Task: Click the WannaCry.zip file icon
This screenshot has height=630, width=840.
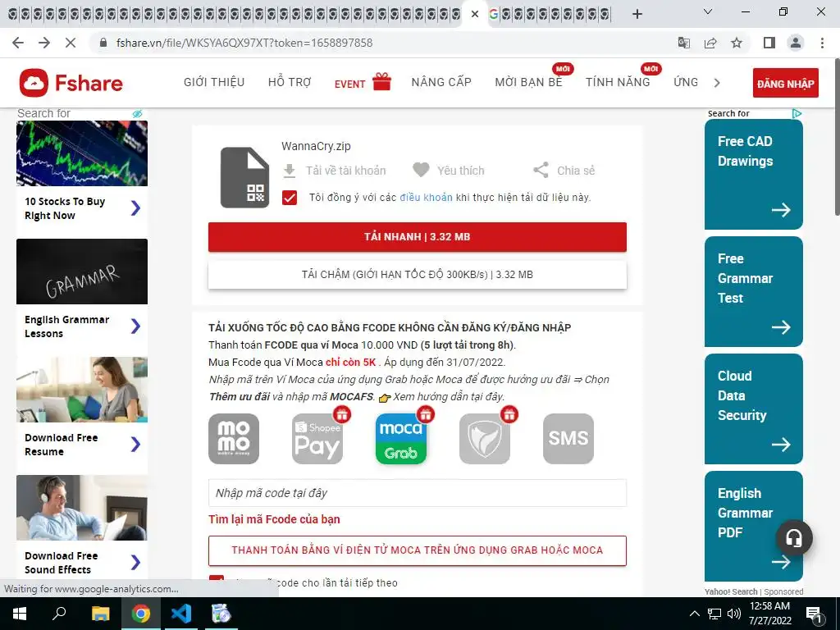Action: [244, 177]
